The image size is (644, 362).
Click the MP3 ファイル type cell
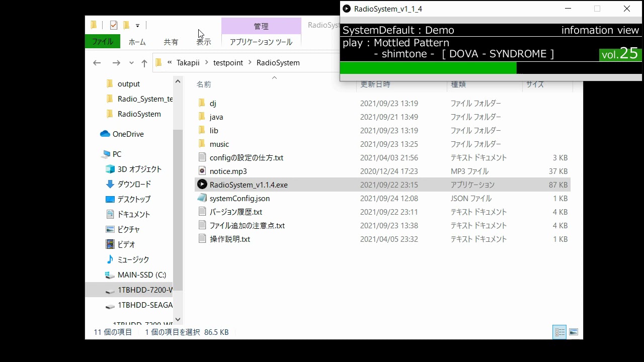coord(469,171)
